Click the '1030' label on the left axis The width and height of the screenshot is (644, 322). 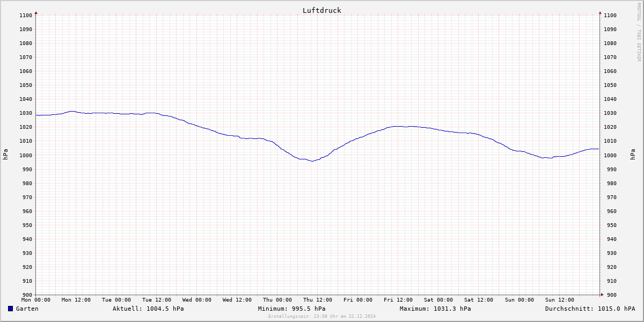point(26,113)
